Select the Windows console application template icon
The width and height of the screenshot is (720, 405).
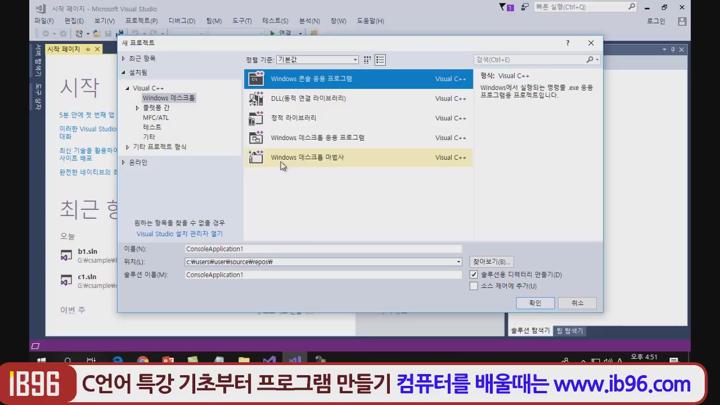tap(256, 79)
